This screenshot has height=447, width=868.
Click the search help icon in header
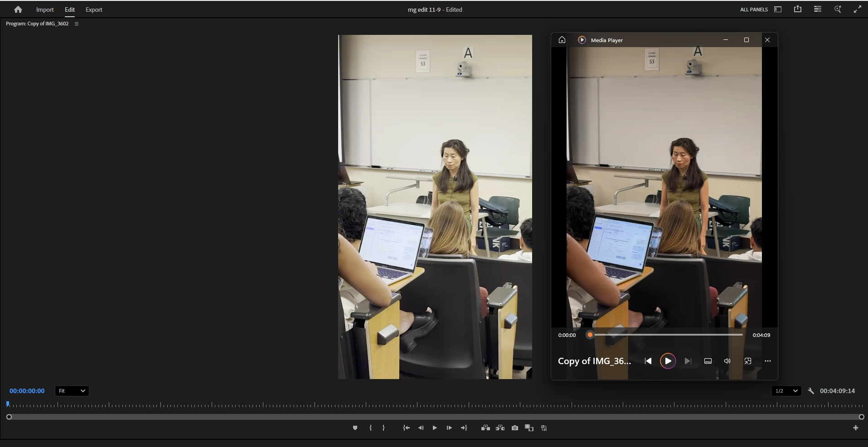tap(838, 9)
